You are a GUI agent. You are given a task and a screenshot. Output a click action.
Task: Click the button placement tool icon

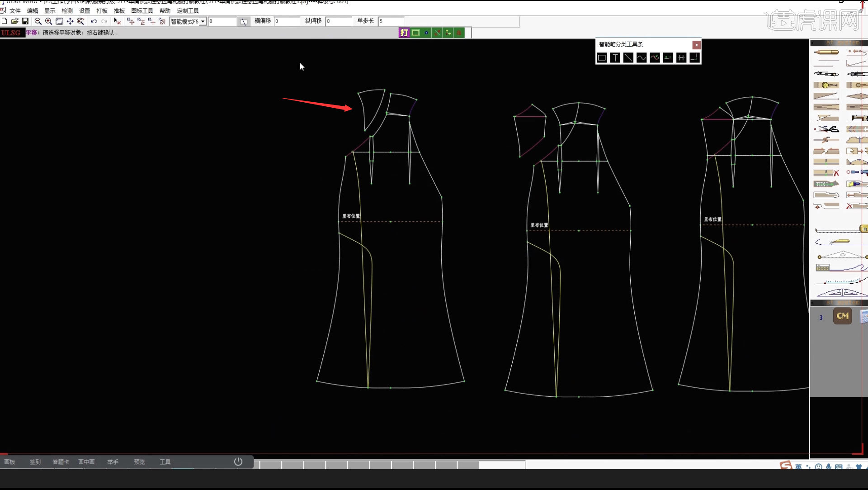pyautogui.click(x=826, y=85)
